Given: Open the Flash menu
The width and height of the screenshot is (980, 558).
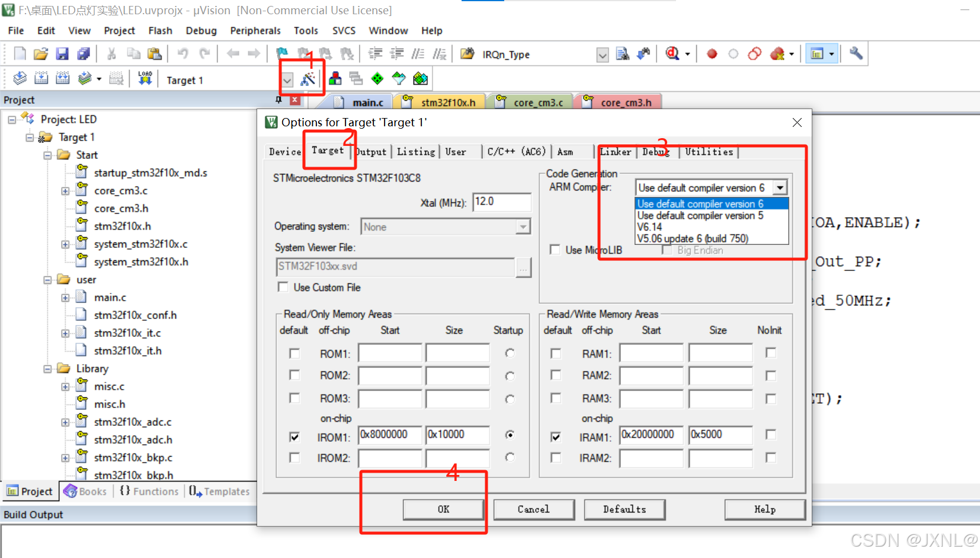Looking at the screenshot, I should point(160,30).
